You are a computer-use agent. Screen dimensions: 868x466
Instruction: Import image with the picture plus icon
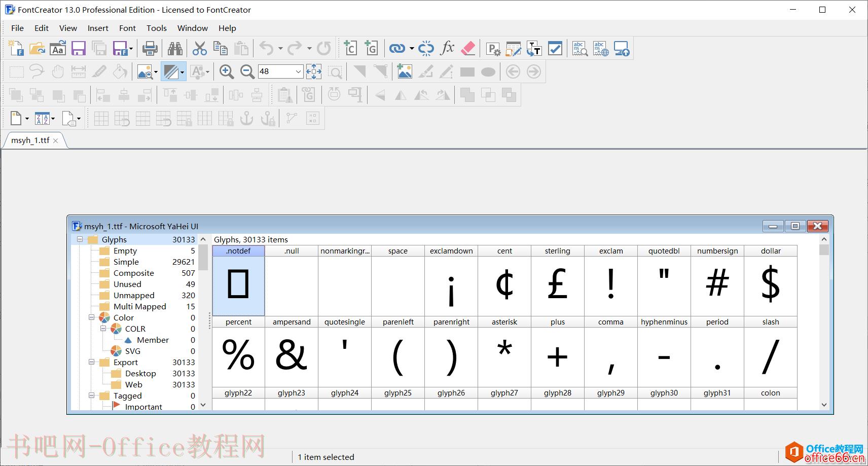(405, 72)
